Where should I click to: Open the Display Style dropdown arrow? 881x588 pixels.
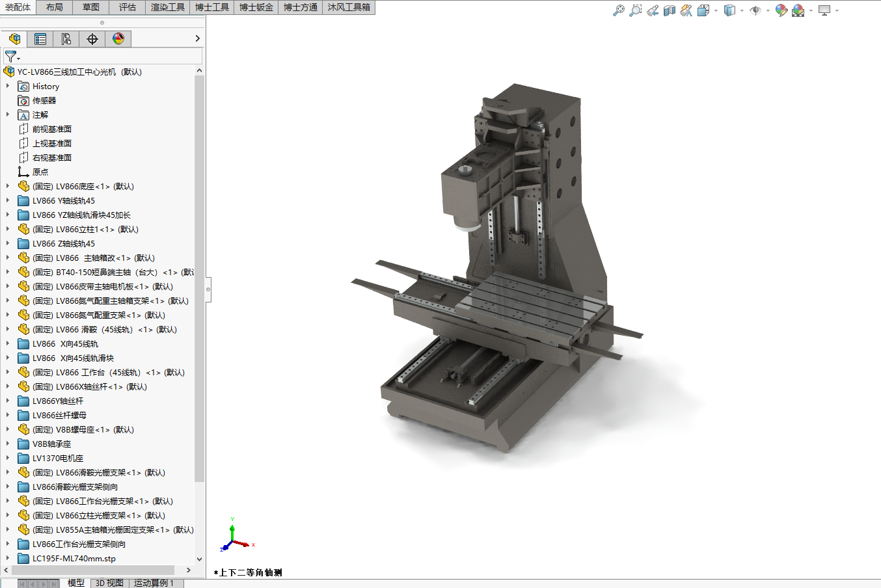(742, 10)
